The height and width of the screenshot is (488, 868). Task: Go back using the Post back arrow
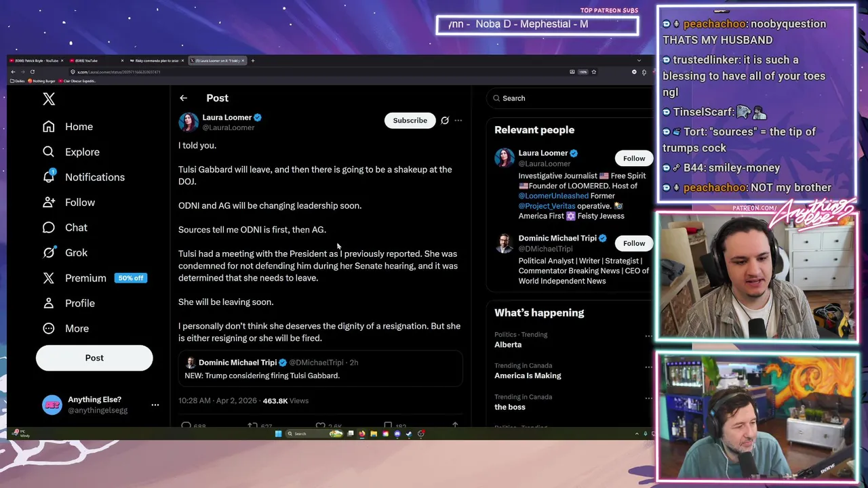click(x=183, y=98)
